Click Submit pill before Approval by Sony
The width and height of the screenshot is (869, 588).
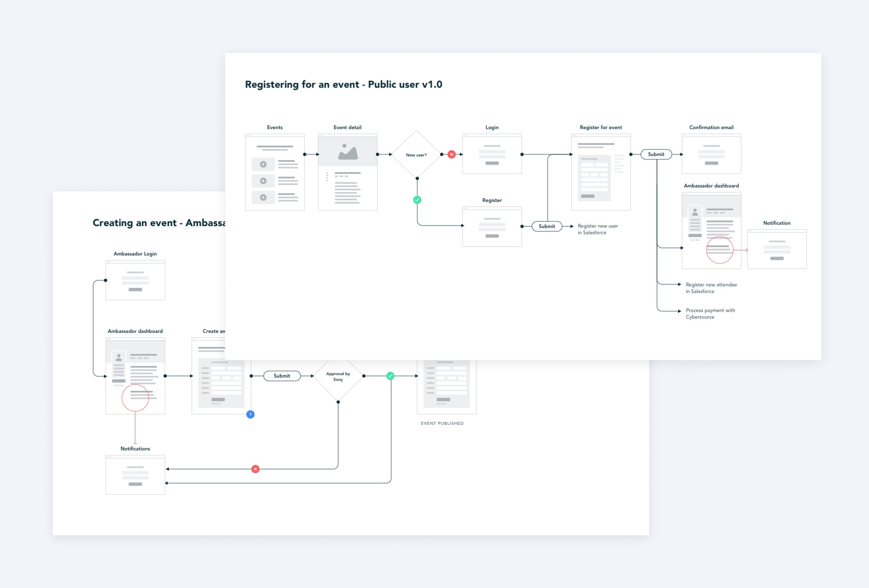pyautogui.click(x=282, y=376)
